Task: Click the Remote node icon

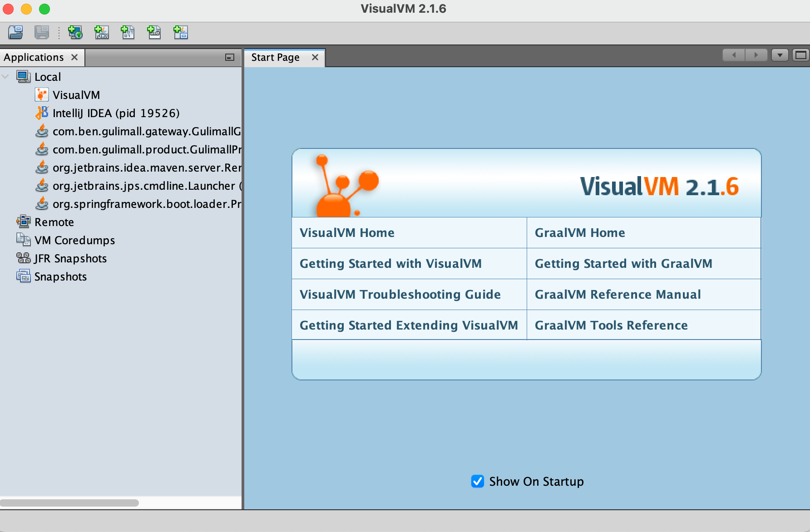Action: (x=24, y=222)
